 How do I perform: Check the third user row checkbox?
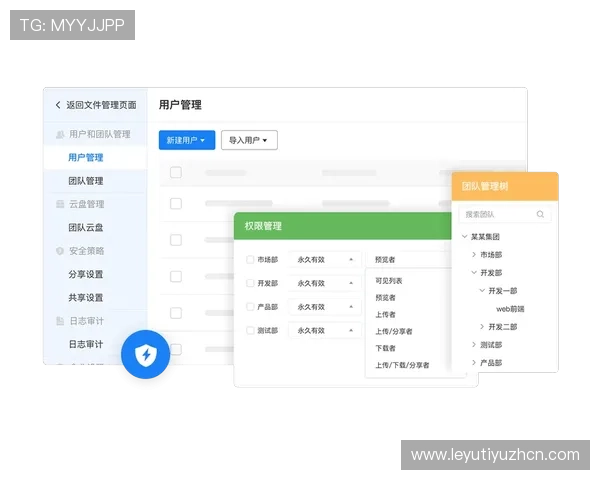[176, 276]
